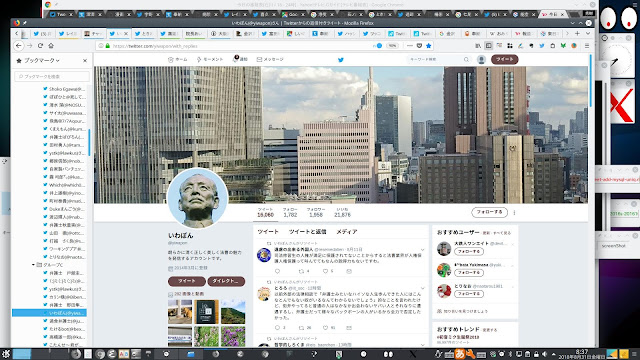The height and width of the screenshot is (360, 640).
Task: Go to Firefox home page icon
Action: [x=51, y=46]
